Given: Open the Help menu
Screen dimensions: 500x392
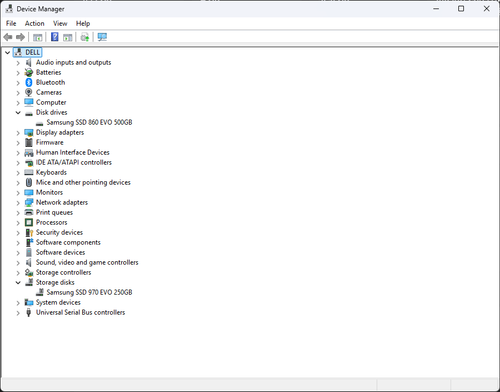Looking at the screenshot, I should pos(83,23).
